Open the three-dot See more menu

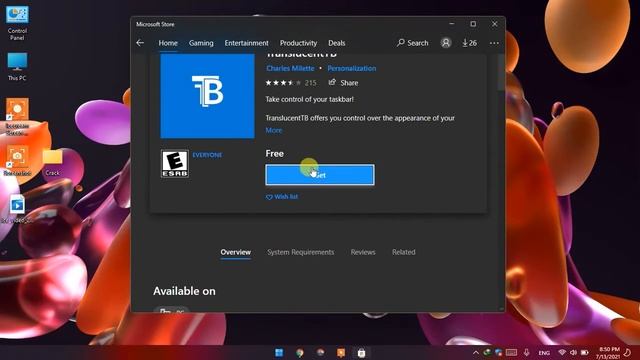(494, 43)
